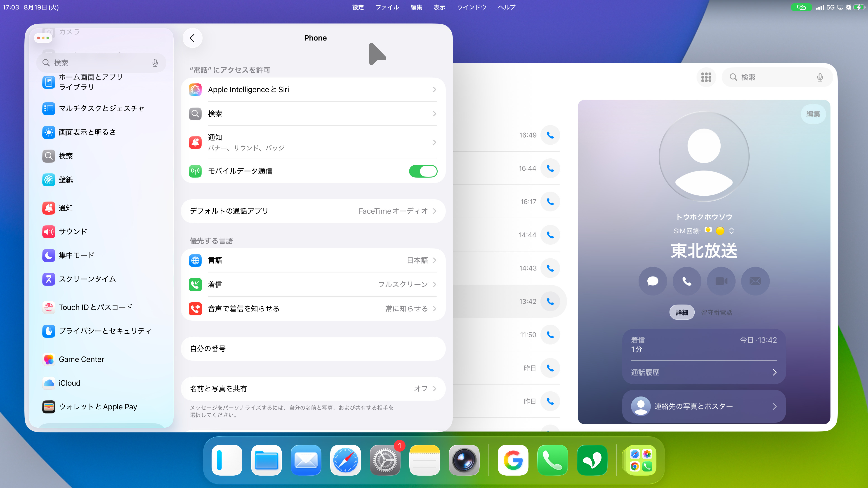Open the keypad grid icon
This screenshot has width=868, height=488.
pos(706,77)
